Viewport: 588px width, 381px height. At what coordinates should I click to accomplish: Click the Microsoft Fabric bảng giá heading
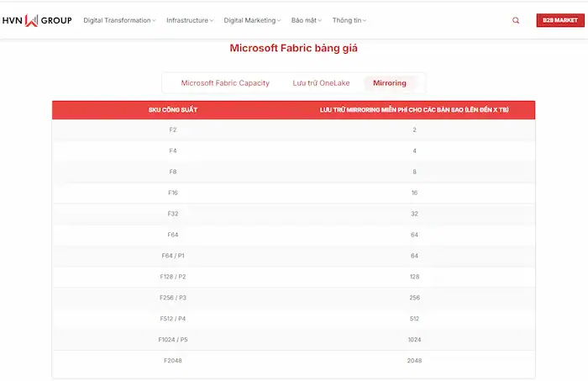[293, 49]
